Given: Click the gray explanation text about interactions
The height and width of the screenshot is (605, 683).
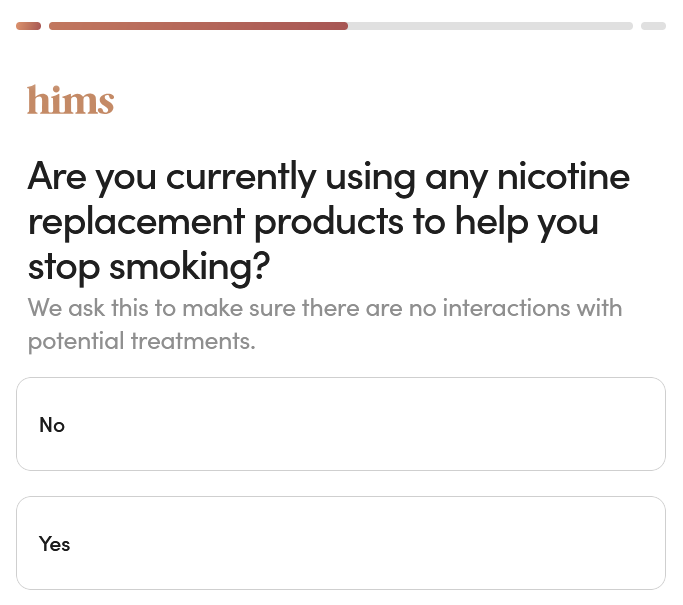Looking at the screenshot, I should click(324, 324).
